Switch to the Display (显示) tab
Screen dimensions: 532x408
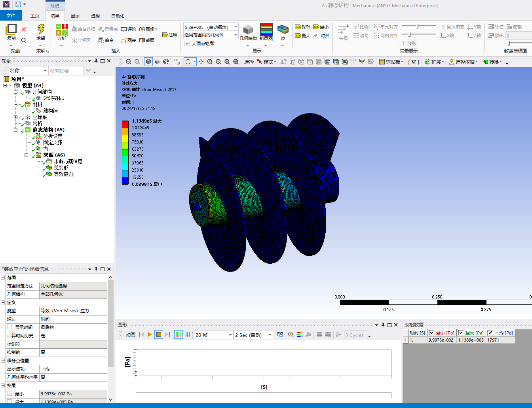coord(75,16)
